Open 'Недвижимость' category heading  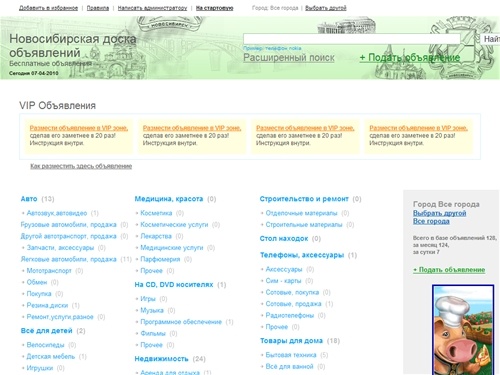[161, 359]
